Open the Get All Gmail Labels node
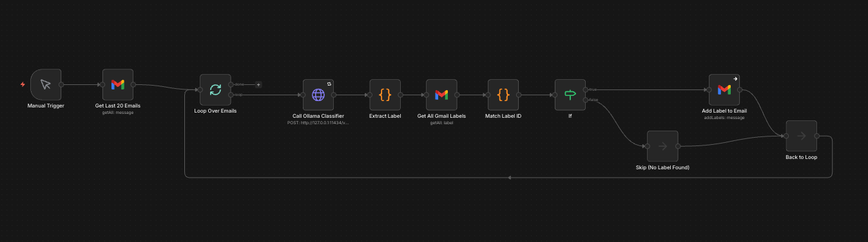The image size is (868, 242). (441, 95)
